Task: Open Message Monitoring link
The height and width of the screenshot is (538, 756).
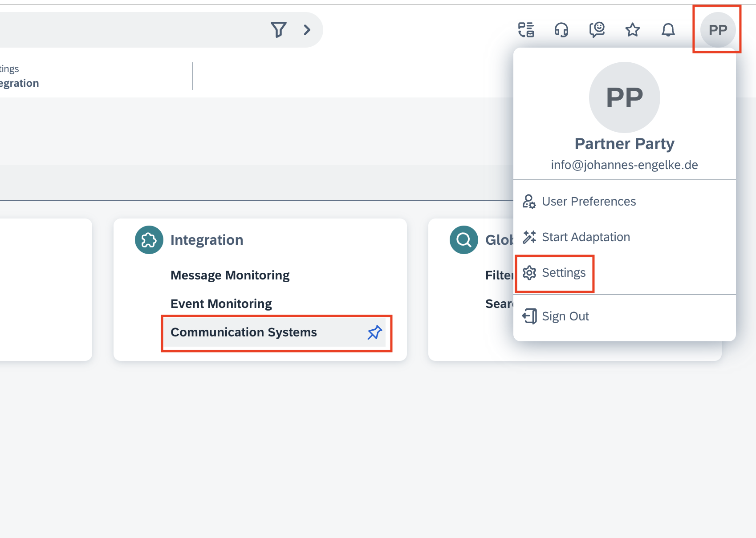Action: [x=230, y=275]
